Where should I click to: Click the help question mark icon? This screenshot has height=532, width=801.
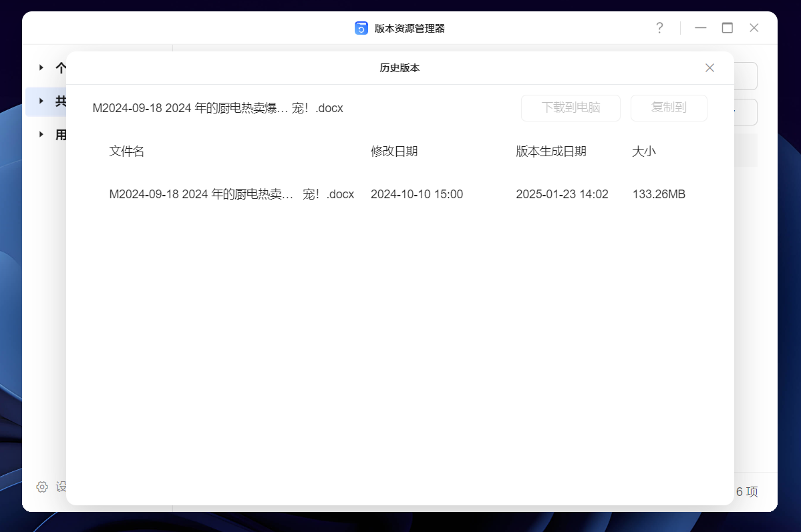tap(659, 28)
